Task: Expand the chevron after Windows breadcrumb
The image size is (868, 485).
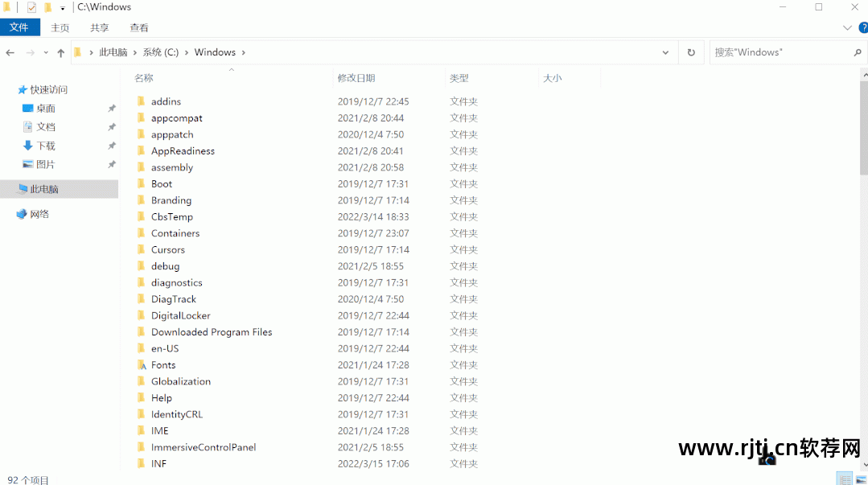Action: (x=243, y=52)
